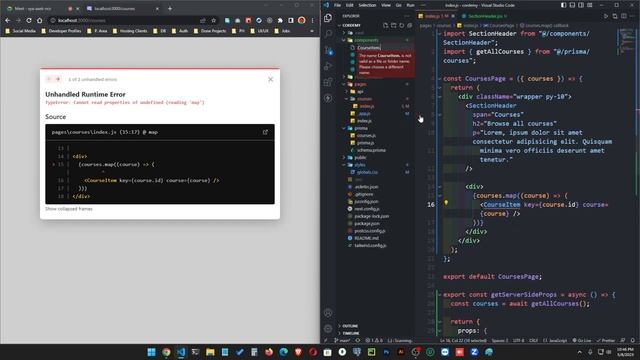Open Chrome profile avatar

302,20
